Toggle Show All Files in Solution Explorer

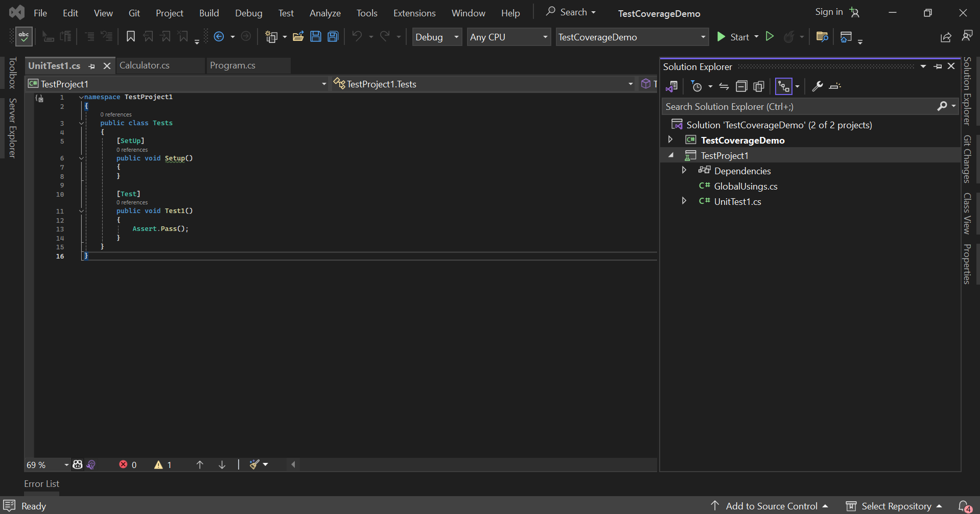tap(758, 86)
